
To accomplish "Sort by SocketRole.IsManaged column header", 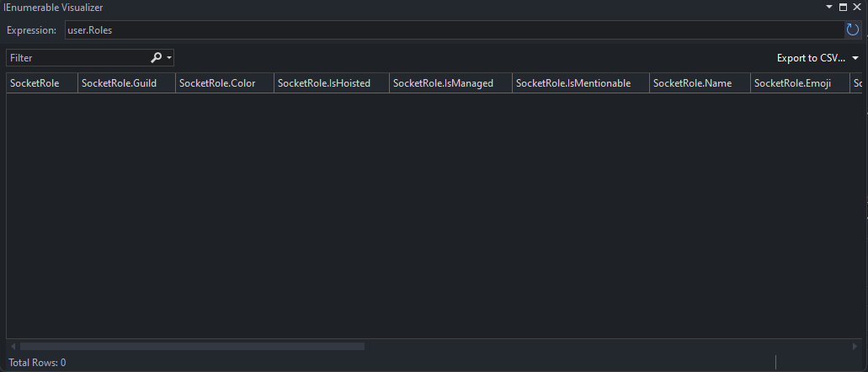I will [450, 83].
